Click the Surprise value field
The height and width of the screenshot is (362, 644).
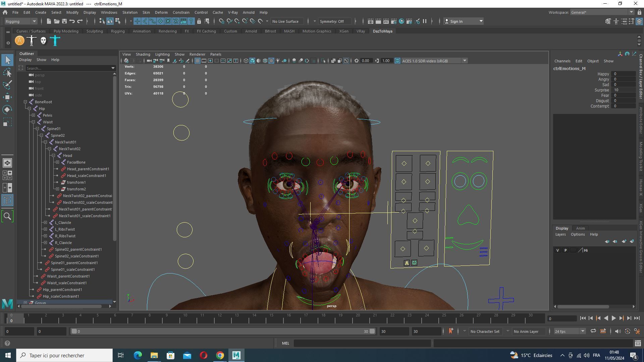click(623, 90)
